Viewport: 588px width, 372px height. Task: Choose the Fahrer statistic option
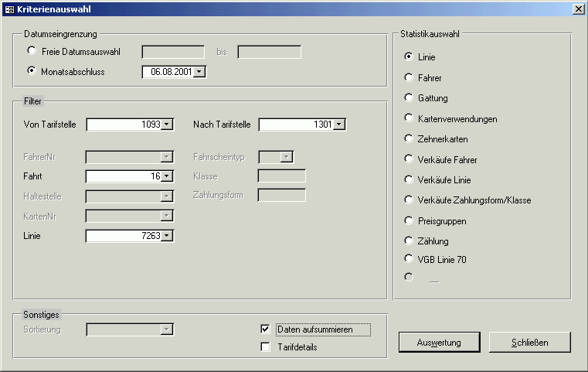[x=409, y=77]
